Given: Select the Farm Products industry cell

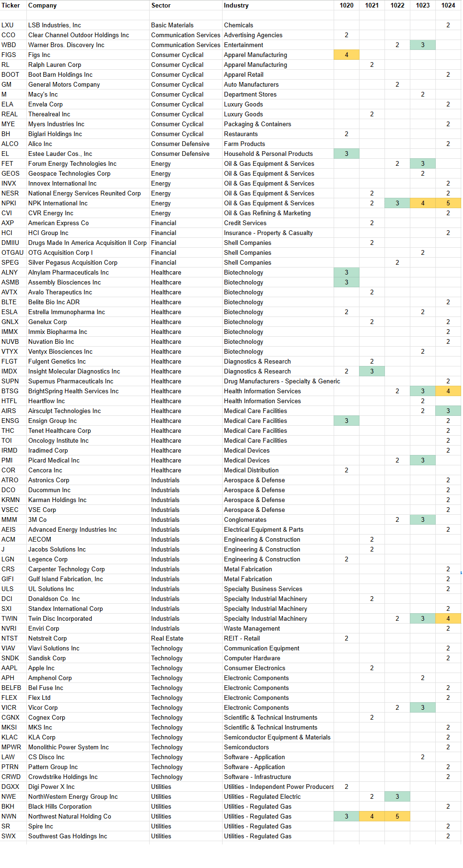Looking at the screenshot, I should (x=278, y=144).
